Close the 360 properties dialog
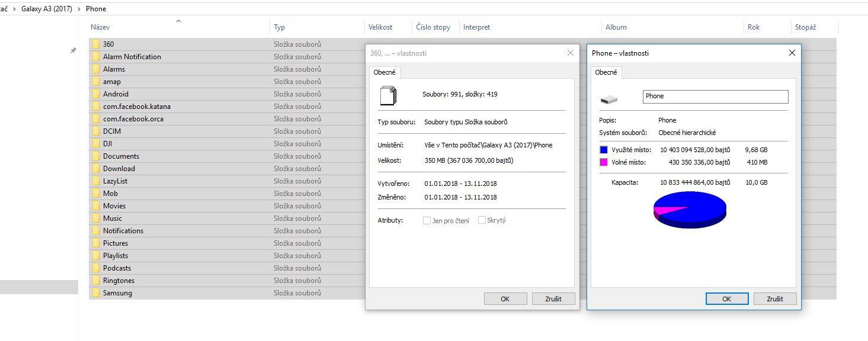This screenshot has width=868, height=341. pos(571,53)
